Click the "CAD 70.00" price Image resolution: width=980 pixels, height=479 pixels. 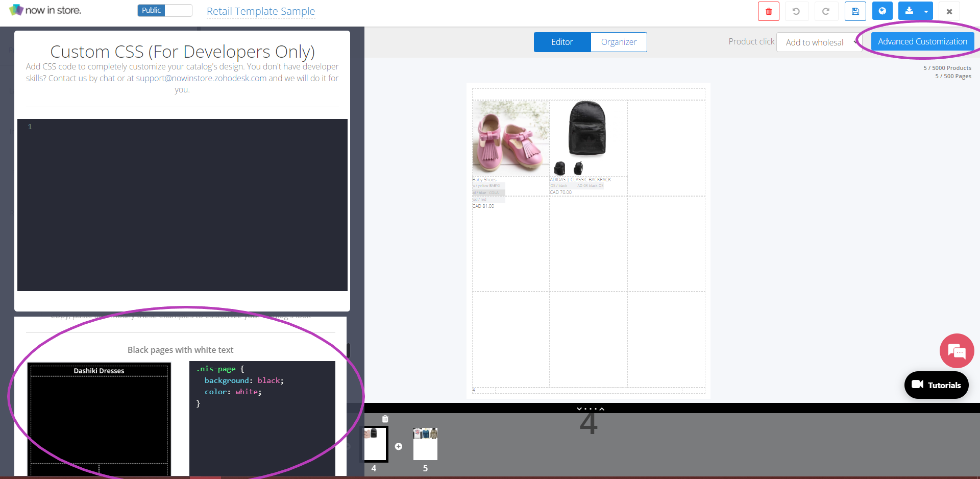point(561,193)
